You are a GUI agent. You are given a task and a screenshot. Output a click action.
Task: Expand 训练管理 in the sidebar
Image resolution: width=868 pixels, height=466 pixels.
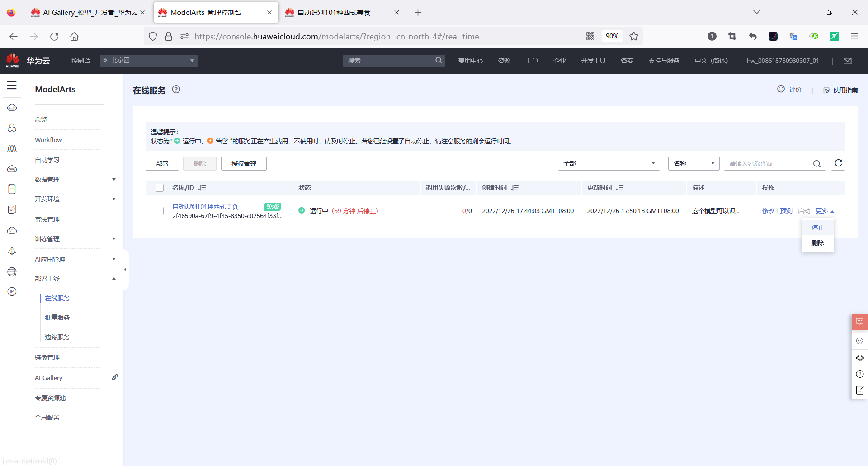coord(114,239)
